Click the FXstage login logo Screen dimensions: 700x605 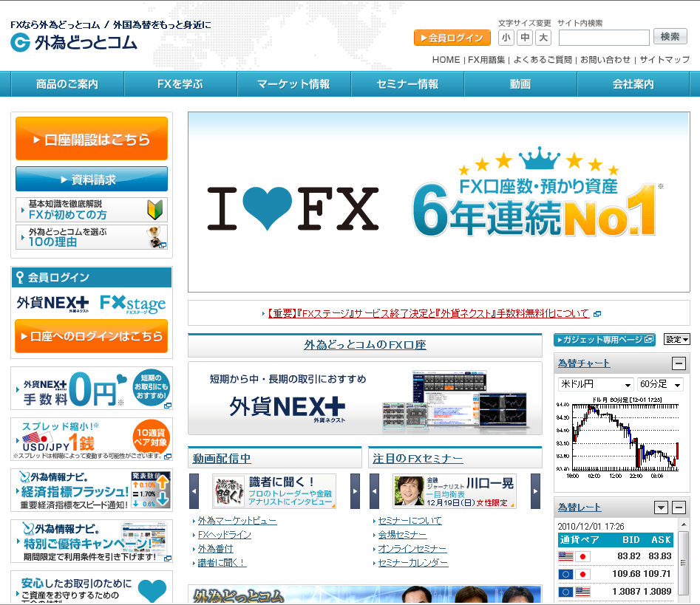pos(133,304)
